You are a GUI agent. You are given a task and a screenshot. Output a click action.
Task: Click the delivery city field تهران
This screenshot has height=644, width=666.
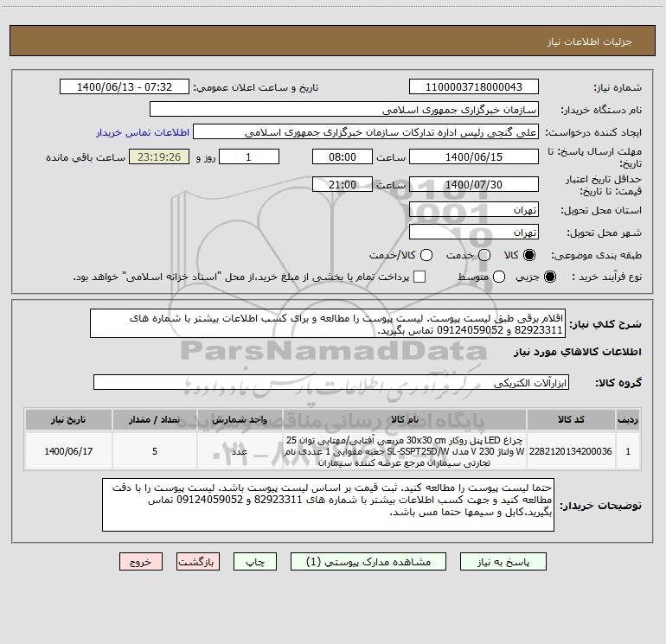pos(474,233)
